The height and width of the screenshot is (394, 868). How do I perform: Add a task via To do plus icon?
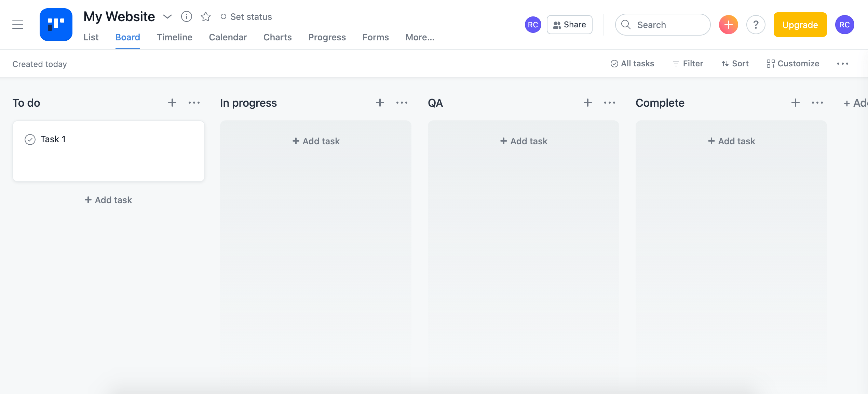(x=172, y=103)
